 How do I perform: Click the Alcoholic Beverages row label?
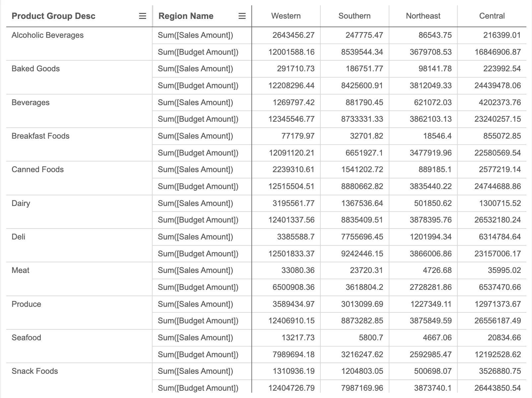pos(47,35)
